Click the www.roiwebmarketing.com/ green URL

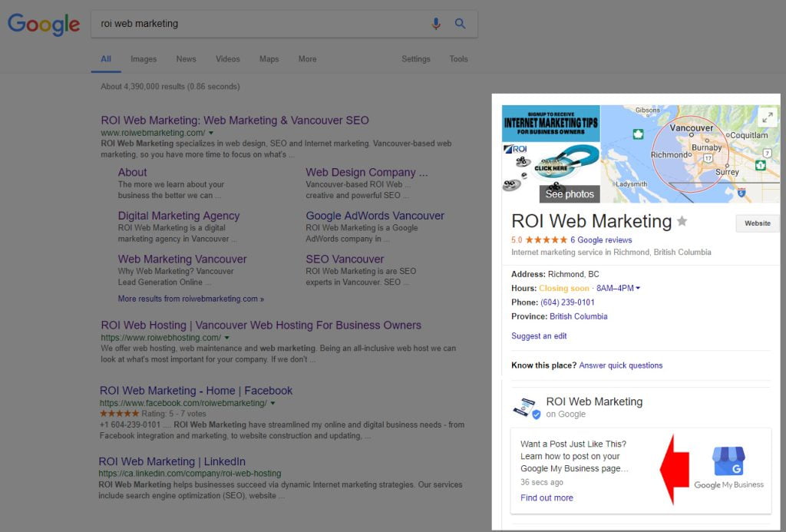pos(153,133)
